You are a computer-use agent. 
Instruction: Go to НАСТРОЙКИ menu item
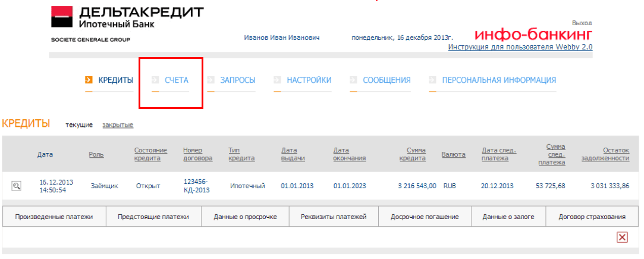pyautogui.click(x=309, y=80)
